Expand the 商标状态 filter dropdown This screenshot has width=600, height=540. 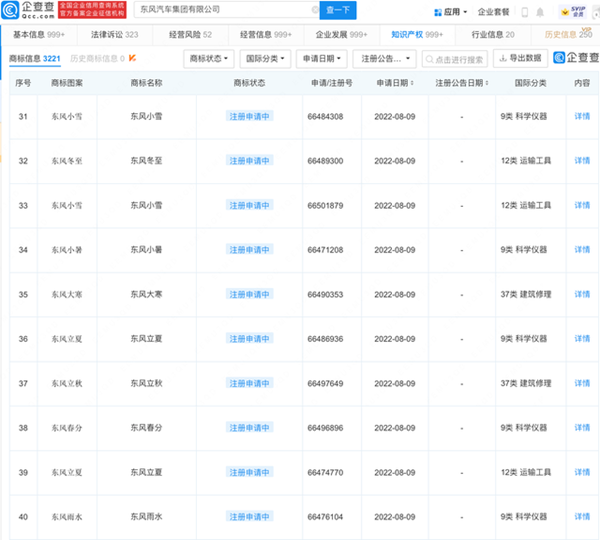(210, 59)
